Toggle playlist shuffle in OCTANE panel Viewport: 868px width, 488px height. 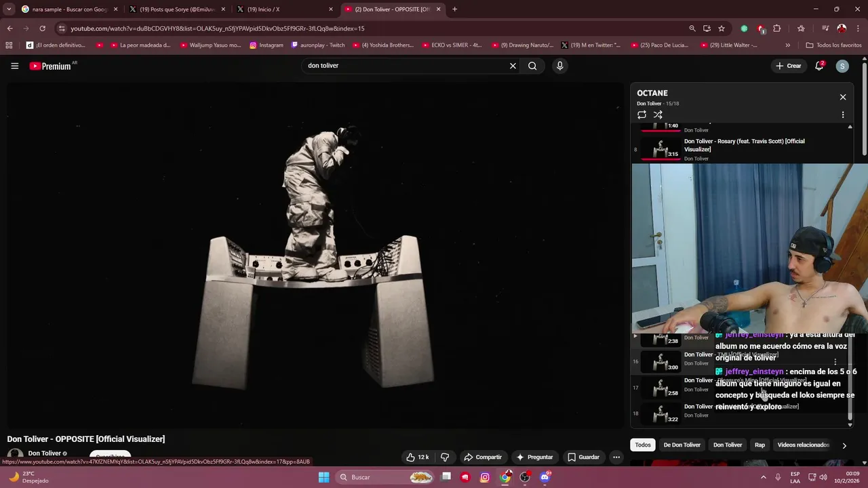click(658, 115)
